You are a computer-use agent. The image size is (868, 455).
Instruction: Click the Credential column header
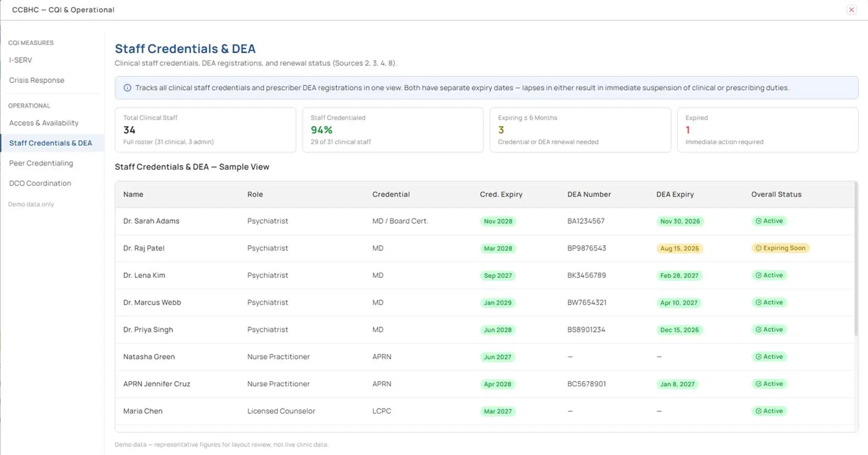point(391,194)
